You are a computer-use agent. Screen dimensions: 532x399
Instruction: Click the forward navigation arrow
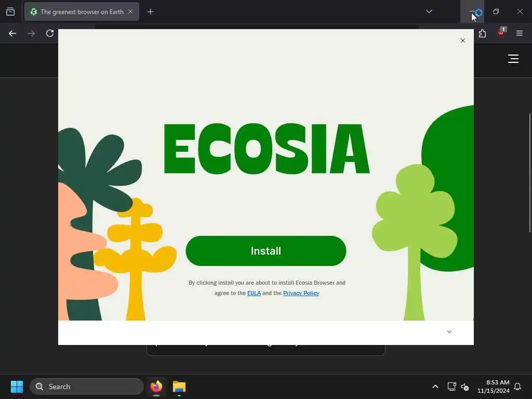pos(31,33)
